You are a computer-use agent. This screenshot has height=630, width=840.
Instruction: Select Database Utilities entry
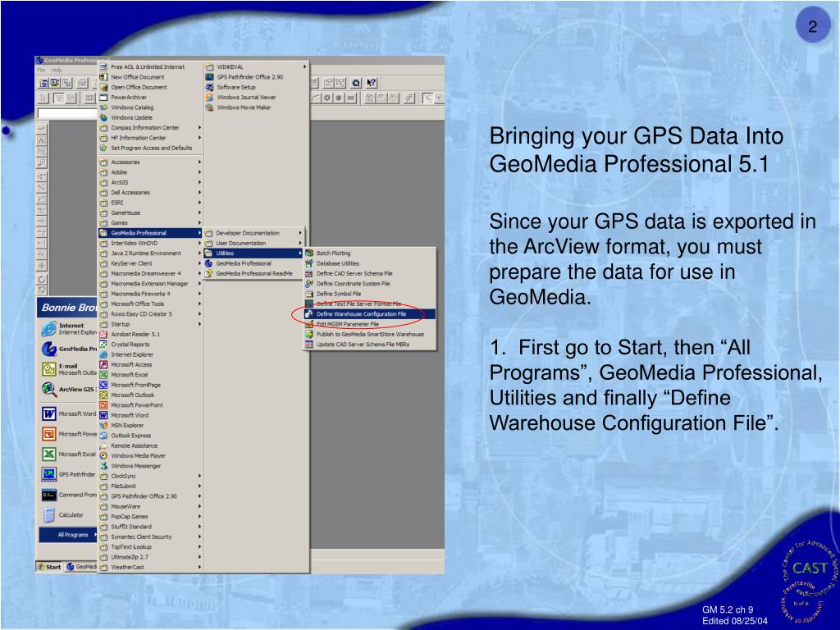370,263
